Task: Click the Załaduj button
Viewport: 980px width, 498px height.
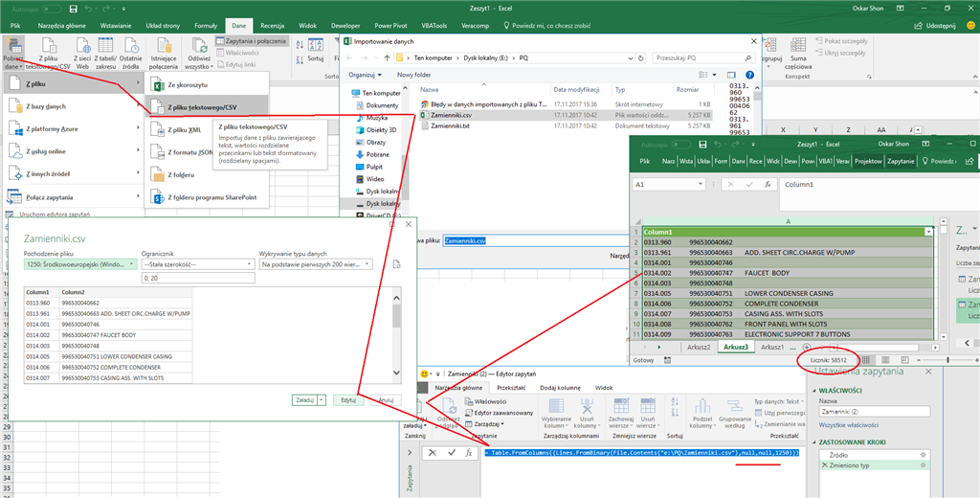Action: coord(304,399)
